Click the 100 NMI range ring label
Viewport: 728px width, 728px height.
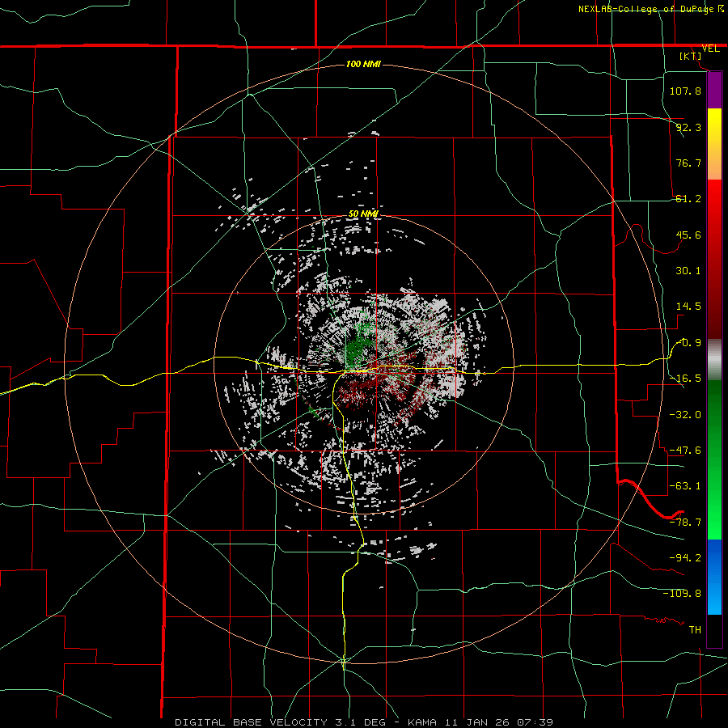[363, 64]
